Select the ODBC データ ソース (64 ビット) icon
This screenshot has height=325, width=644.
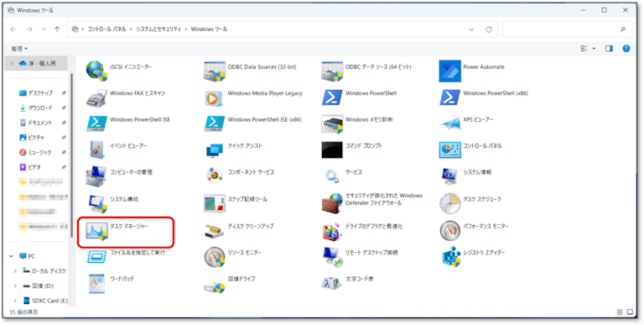coord(332,71)
